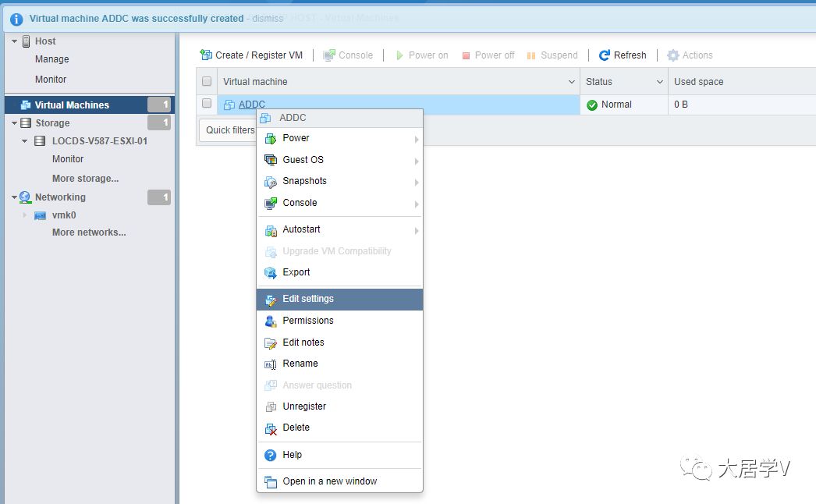
Task: Click the red Power off icon
Action: pyautogui.click(x=466, y=55)
